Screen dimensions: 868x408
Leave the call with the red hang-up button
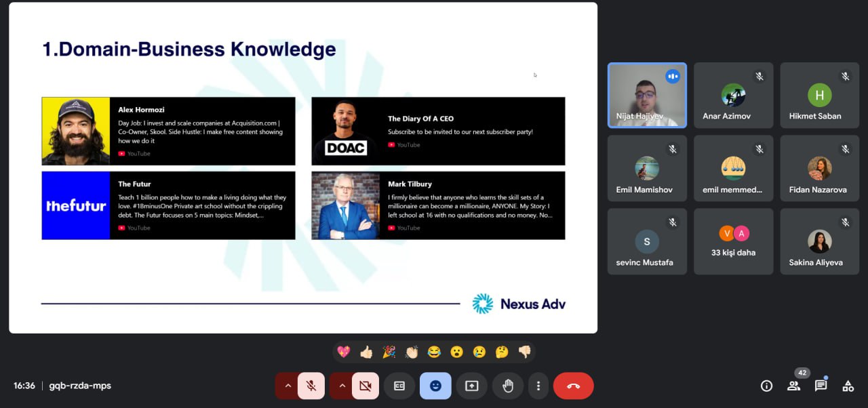click(x=573, y=386)
